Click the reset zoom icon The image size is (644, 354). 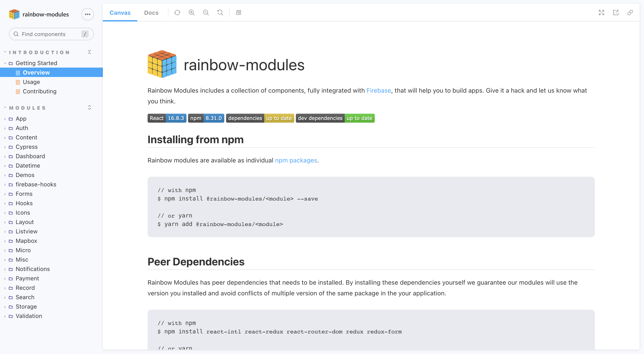click(220, 13)
